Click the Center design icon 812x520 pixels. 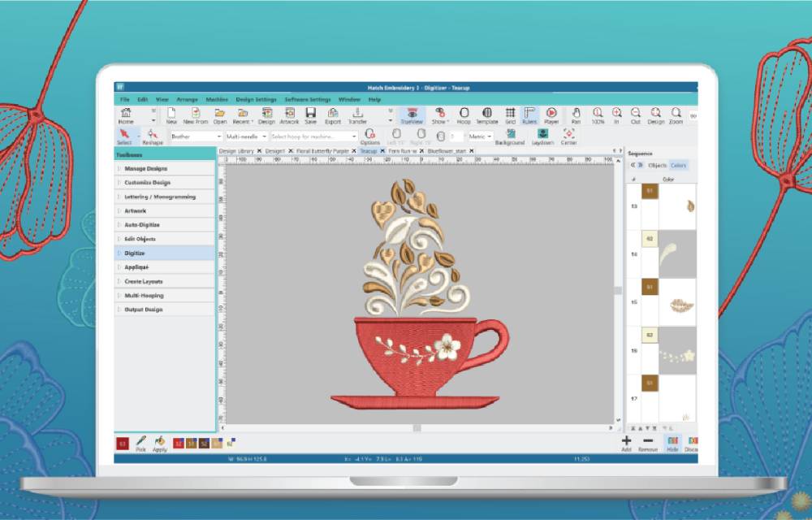pyautogui.click(x=568, y=132)
